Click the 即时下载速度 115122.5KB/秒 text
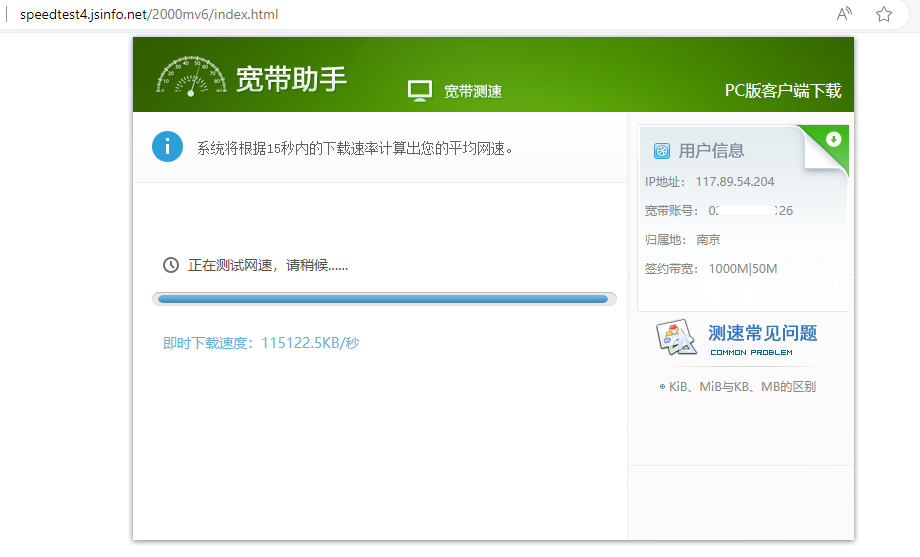920x557 pixels. tap(261, 343)
